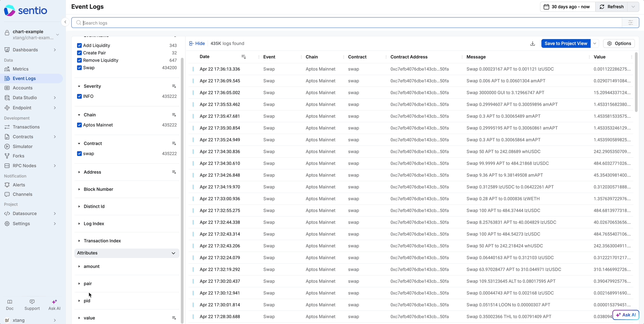644x324 pixels.
Task: Click the Severity filter list icon
Action: 174,86
